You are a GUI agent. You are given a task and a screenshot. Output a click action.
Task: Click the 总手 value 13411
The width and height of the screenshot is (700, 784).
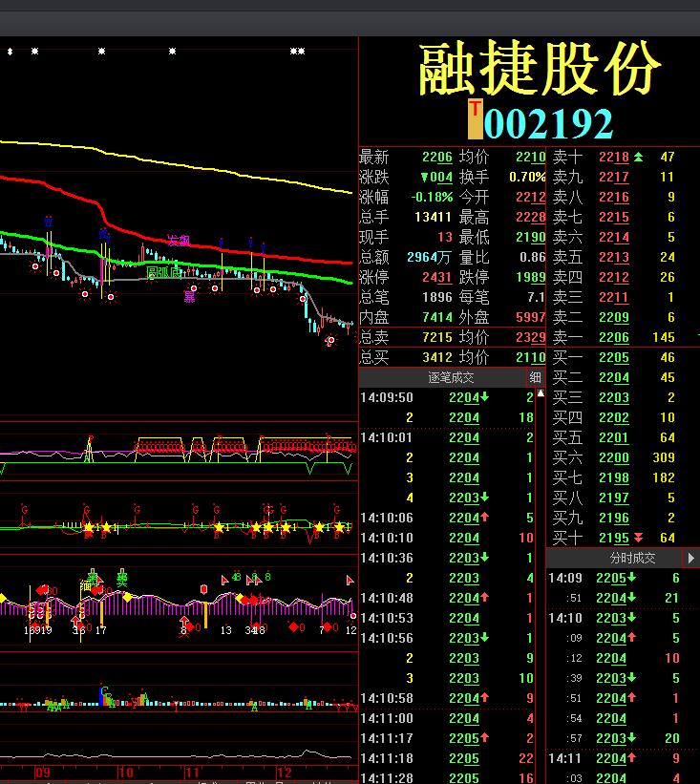click(433, 217)
